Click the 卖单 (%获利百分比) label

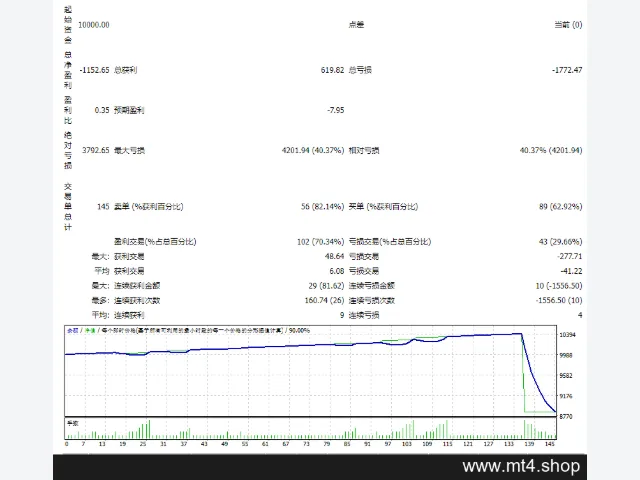pyautogui.click(x=149, y=207)
